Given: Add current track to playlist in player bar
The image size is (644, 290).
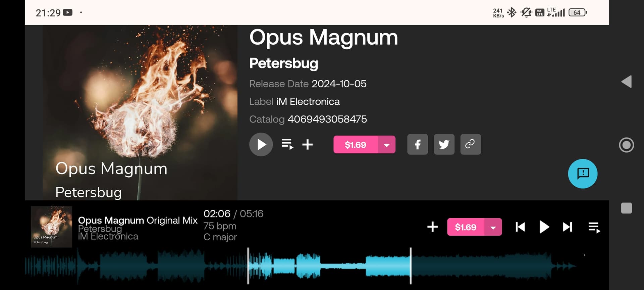Looking at the screenshot, I should pos(432,227).
